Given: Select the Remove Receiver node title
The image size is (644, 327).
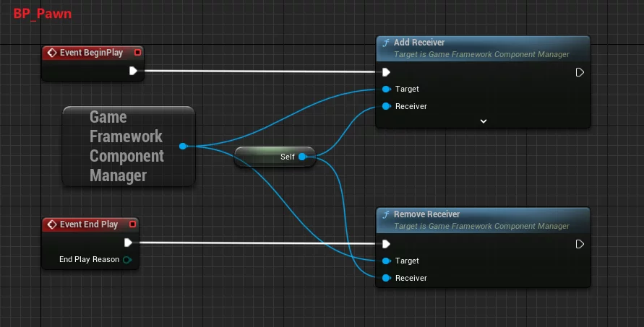Looking at the screenshot, I should pos(426,214).
